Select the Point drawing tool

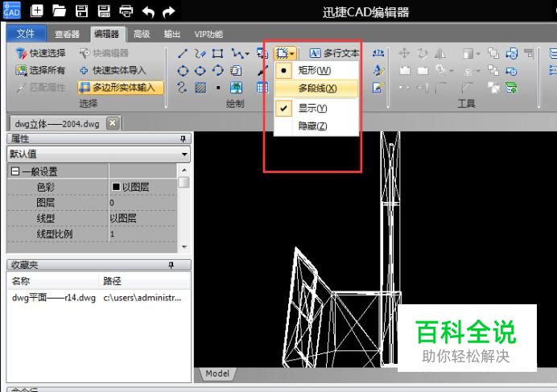(218, 88)
